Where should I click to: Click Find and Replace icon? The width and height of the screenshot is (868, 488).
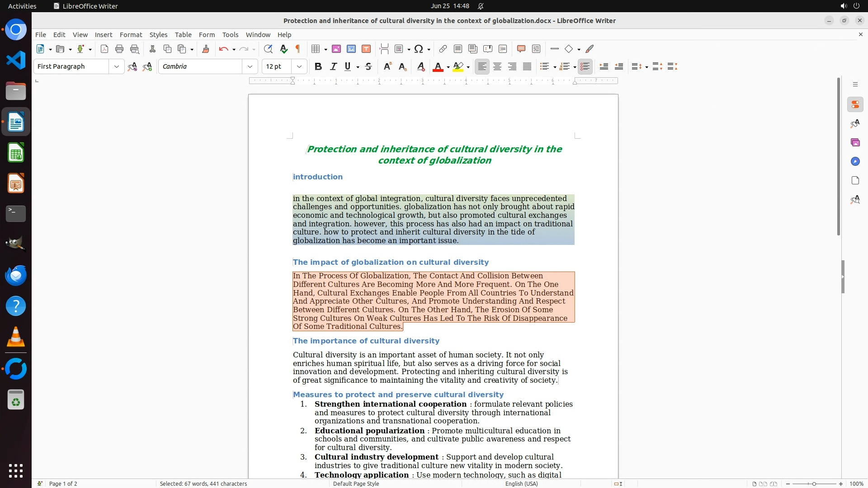coord(268,49)
